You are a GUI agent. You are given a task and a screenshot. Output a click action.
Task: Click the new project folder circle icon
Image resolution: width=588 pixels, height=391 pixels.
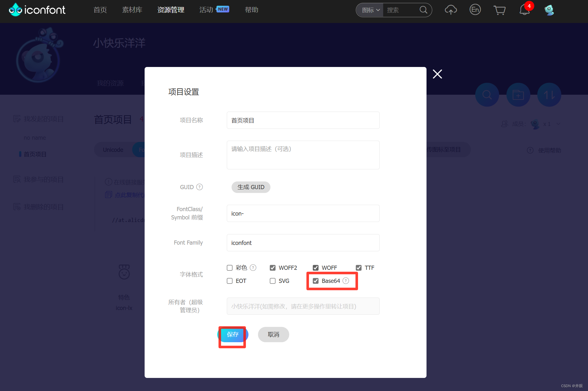(x=518, y=95)
